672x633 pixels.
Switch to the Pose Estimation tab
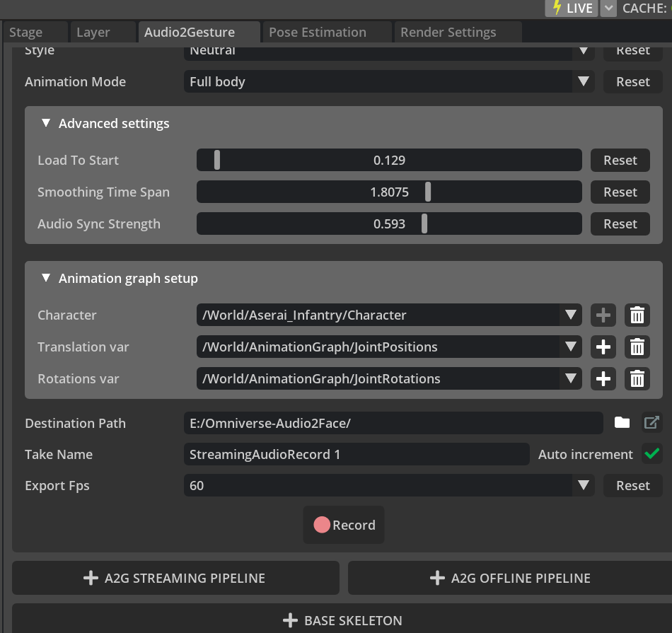pos(318,33)
